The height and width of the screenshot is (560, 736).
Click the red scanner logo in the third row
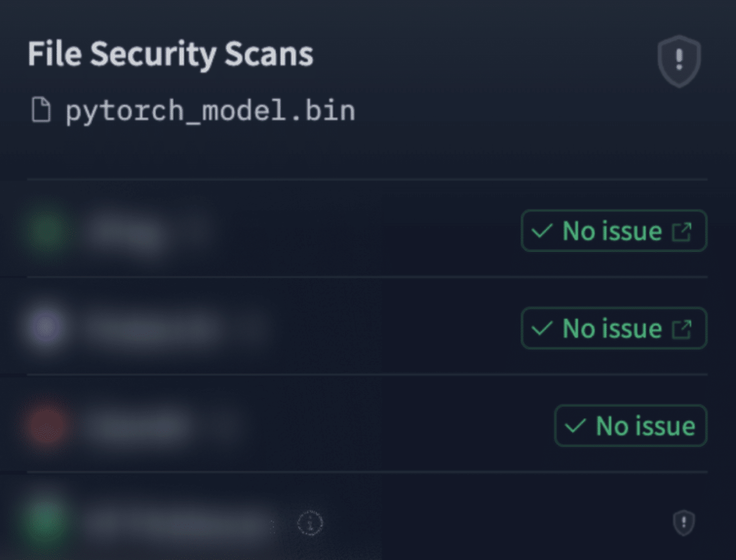pos(46,425)
